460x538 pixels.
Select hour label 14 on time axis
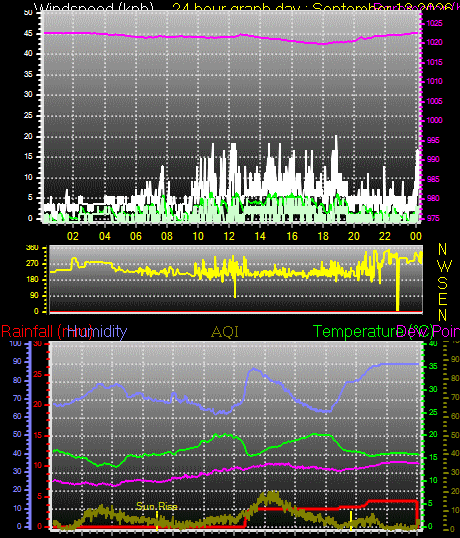[260, 236]
